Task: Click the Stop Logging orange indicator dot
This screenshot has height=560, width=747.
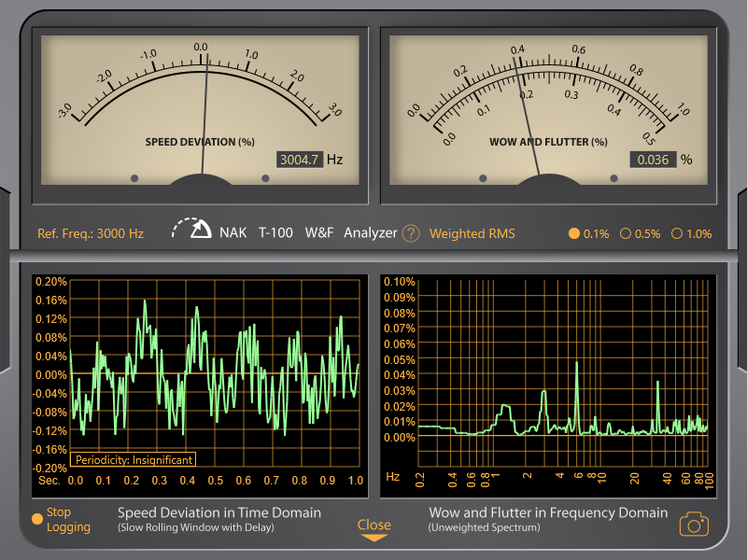Action: click(36, 519)
